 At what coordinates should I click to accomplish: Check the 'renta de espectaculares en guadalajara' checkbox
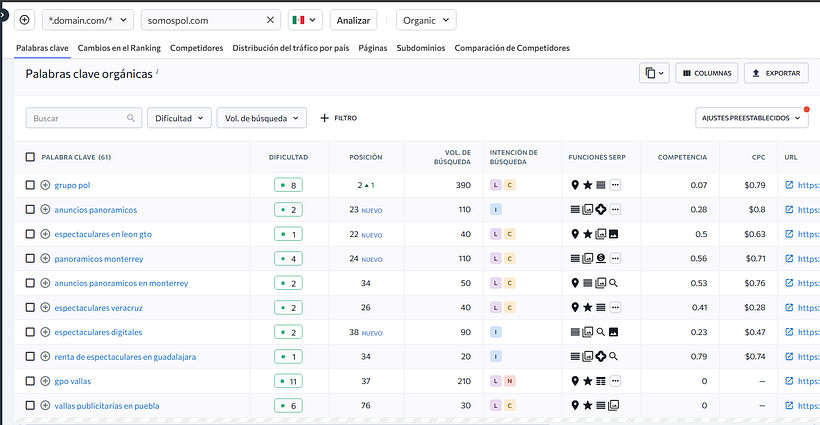coord(30,357)
